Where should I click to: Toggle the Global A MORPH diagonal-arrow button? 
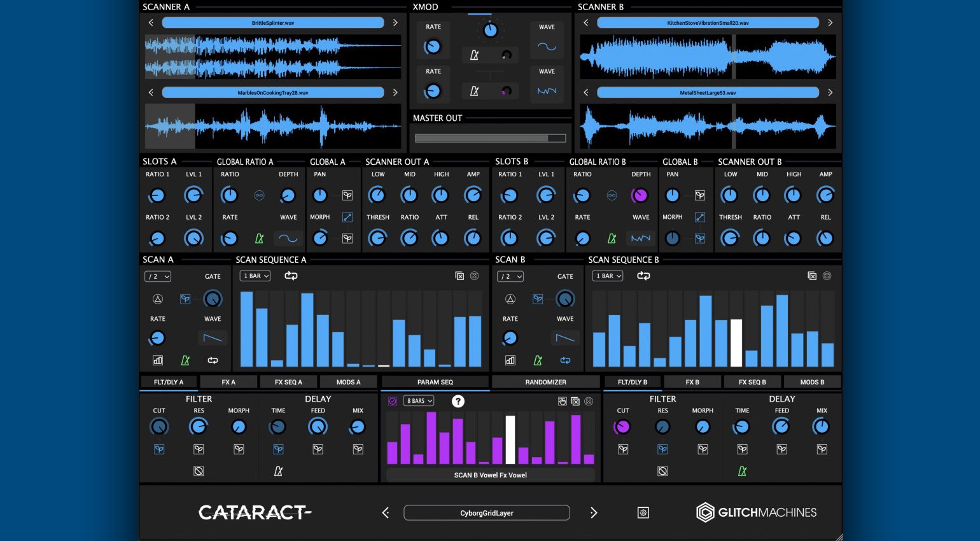(x=347, y=217)
